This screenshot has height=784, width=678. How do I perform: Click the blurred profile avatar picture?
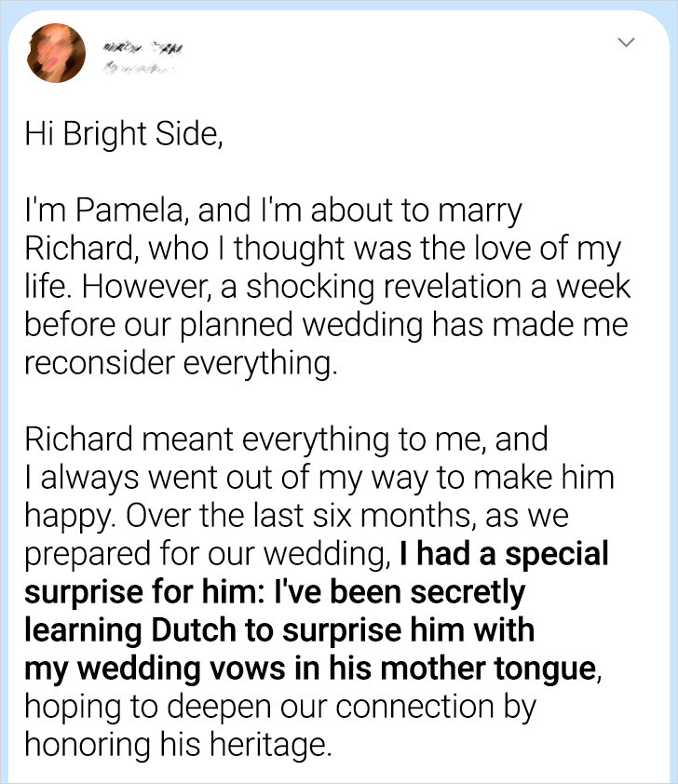(56, 53)
